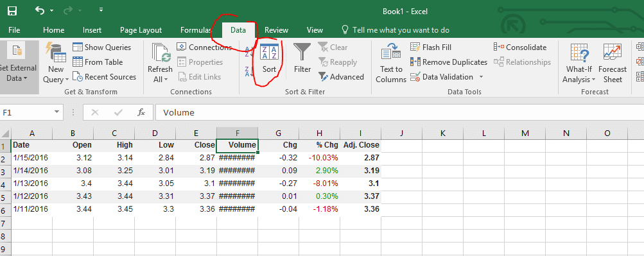Click the Refresh All icon
Viewport: 644px width, 256px height.
pos(161,53)
